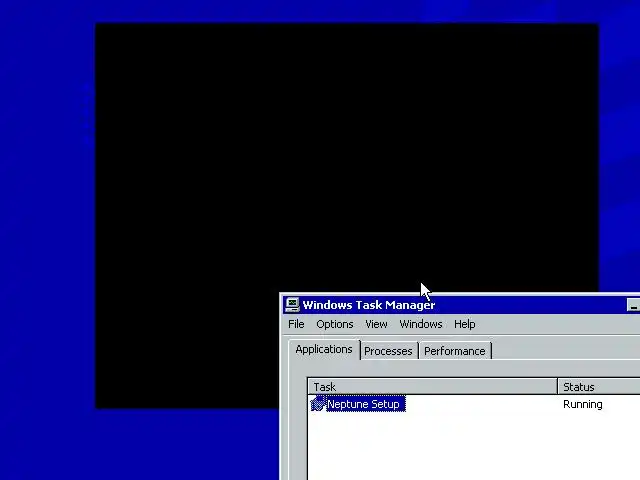The width and height of the screenshot is (640, 480).
Task: Open the File menu in Task Manager
Action: point(296,324)
